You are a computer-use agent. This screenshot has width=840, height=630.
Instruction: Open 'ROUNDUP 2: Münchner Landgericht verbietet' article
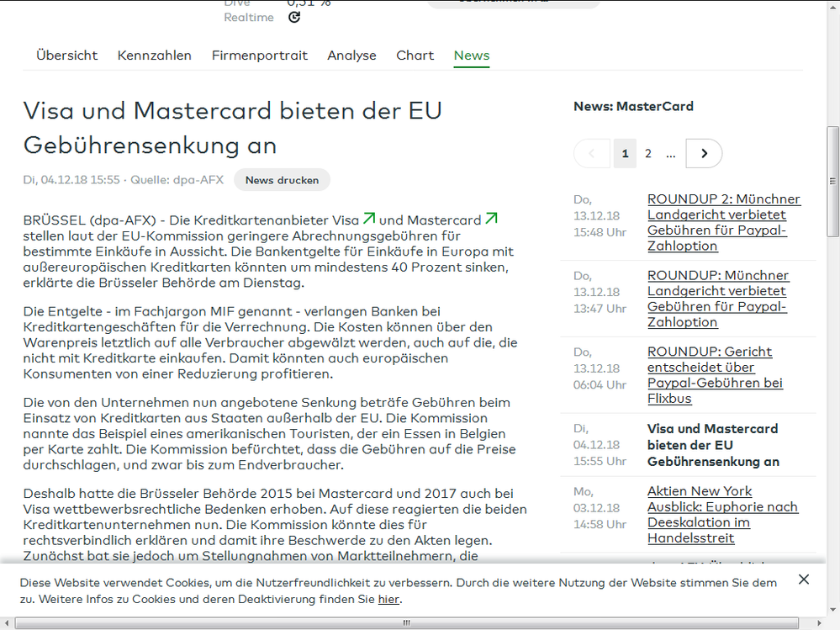tap(723, 214)
